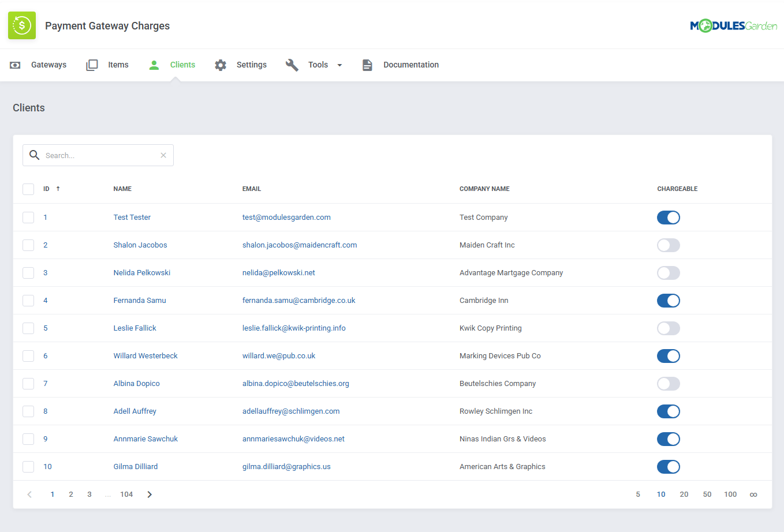Expand the Tools dropdown arrow
Image resolution: width=784 pixels, height=532 pixels.
coord(340,66)
